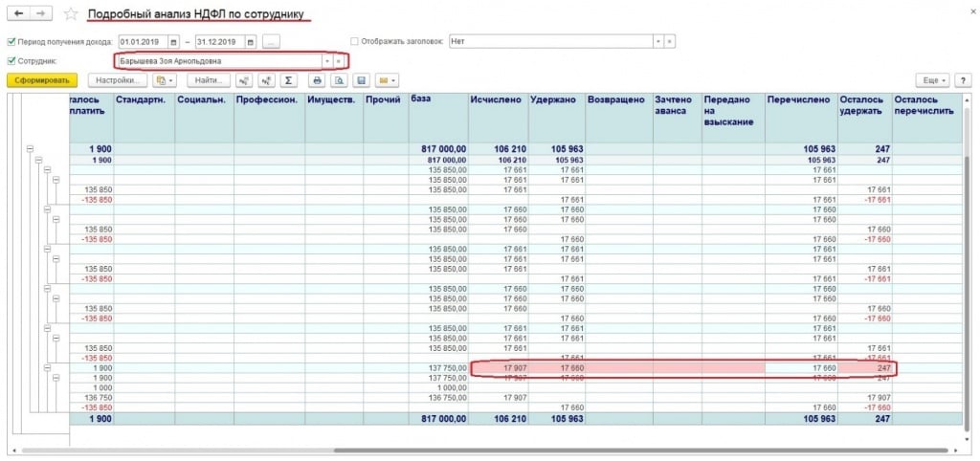The height and width of the screenshot is (461, 980).
Task: Click the back navigation arrow
Action: [x=18, y=14]
